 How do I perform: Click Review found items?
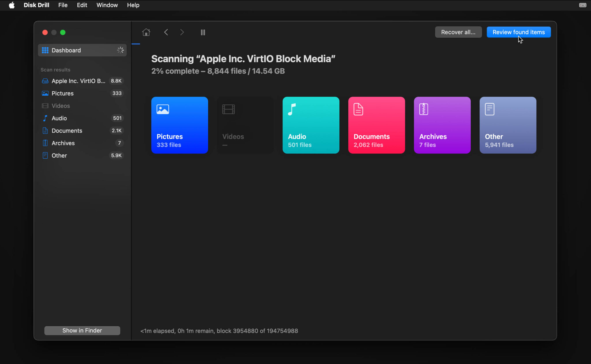[518, 32]
